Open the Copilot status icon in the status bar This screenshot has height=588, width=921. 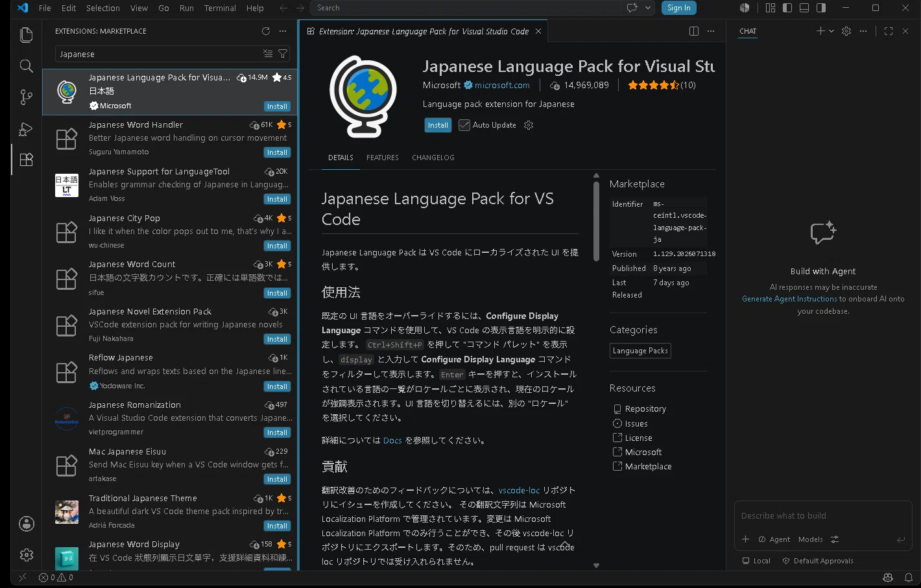click(888, 578)
